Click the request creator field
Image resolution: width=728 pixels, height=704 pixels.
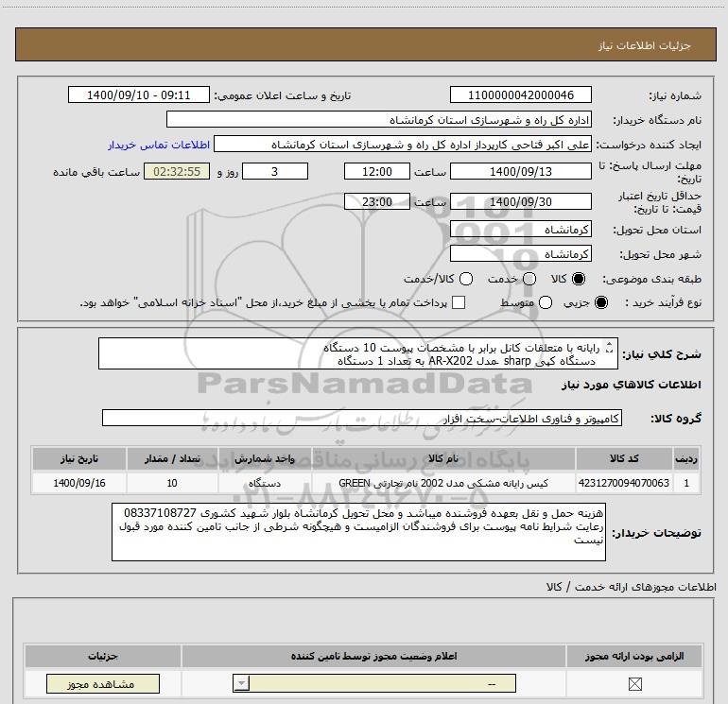coord(403,145)
